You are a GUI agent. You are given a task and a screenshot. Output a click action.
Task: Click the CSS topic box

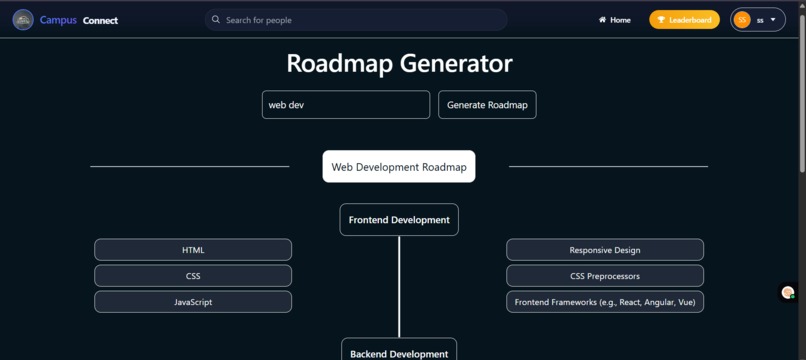tap(193, 276)
